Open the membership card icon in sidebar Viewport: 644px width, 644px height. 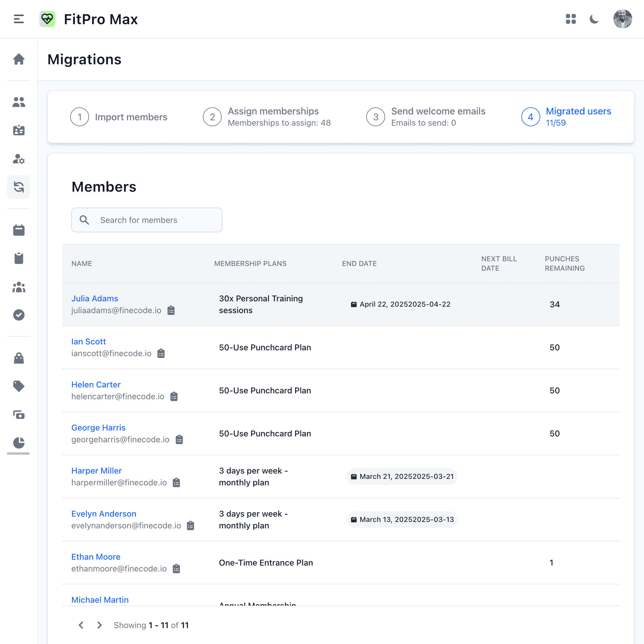(x=19, y=131)
